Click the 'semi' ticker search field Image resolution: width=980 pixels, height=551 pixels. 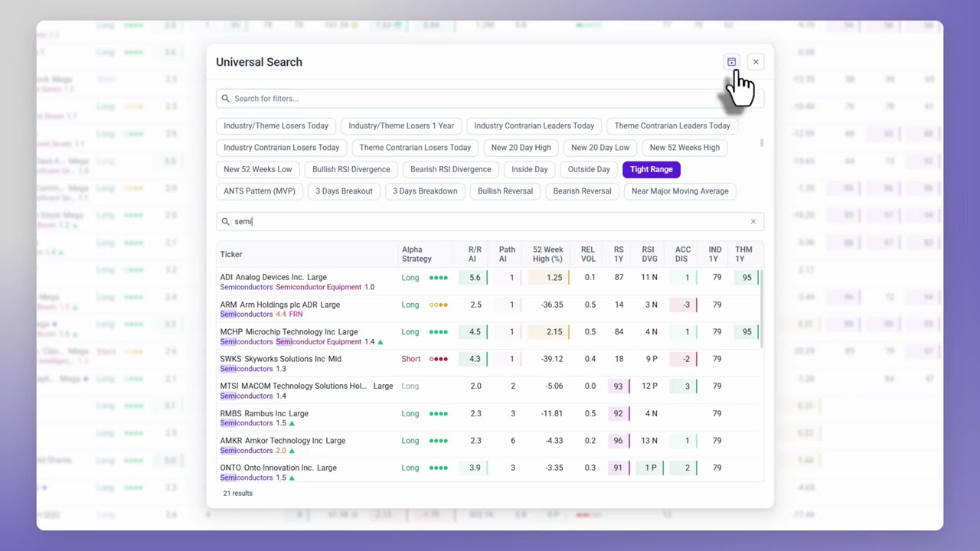[x=490, y=221]
